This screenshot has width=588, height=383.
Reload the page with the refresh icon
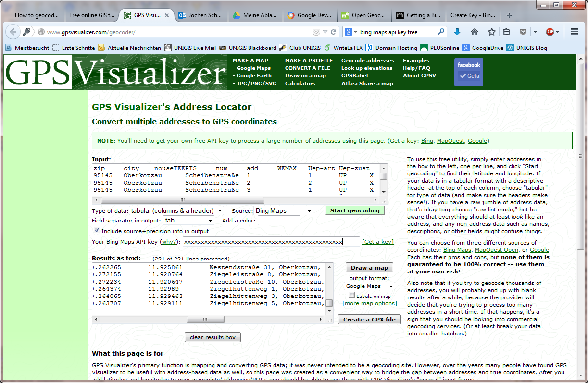[x=334, y=32]
